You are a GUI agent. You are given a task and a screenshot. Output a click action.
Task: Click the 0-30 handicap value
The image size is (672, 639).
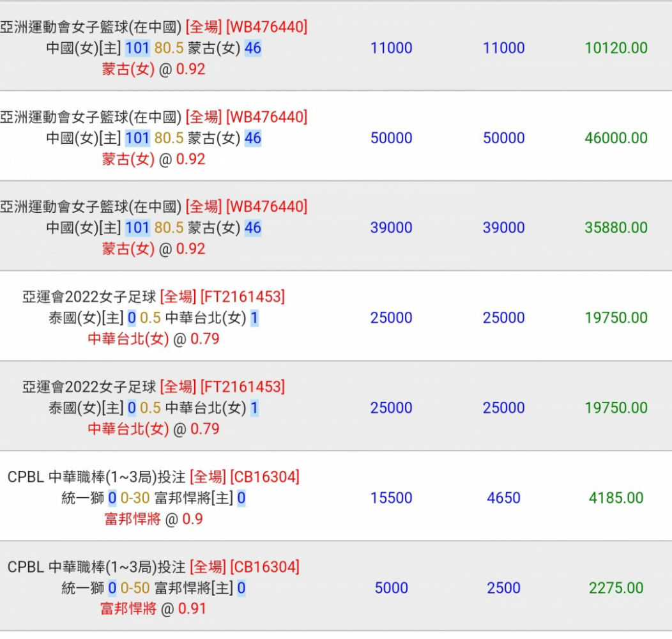[135, 498]
